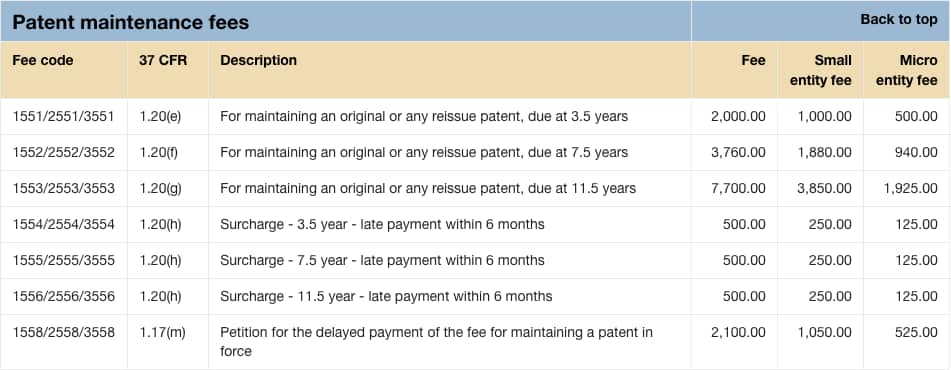
Task: Select fee code 1554/2554/3554 cell
Action: tap(63, 224)
